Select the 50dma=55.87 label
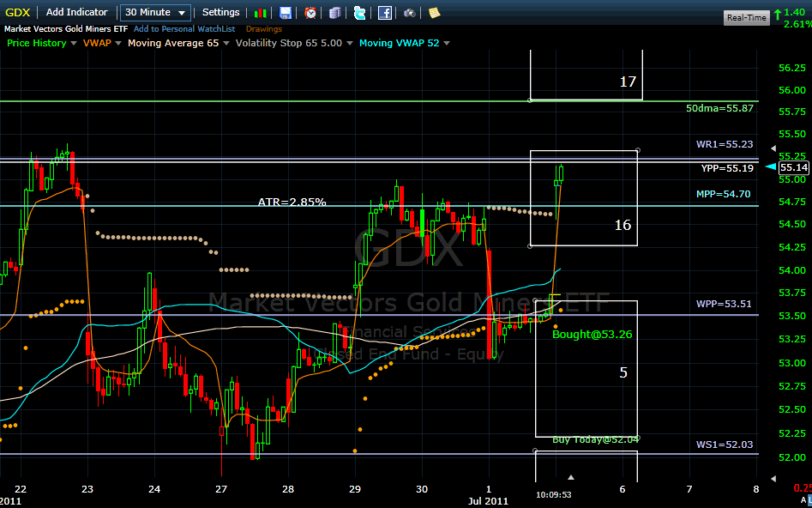Image resolution: width=812 pixels, height=508 pixels. pos(719,109)
